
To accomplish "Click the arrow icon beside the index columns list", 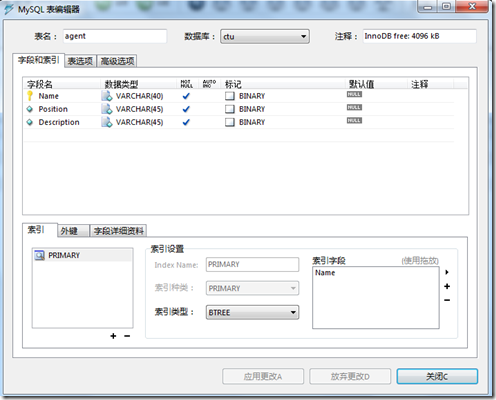I will pyautogui.click(x=447, y=272).
